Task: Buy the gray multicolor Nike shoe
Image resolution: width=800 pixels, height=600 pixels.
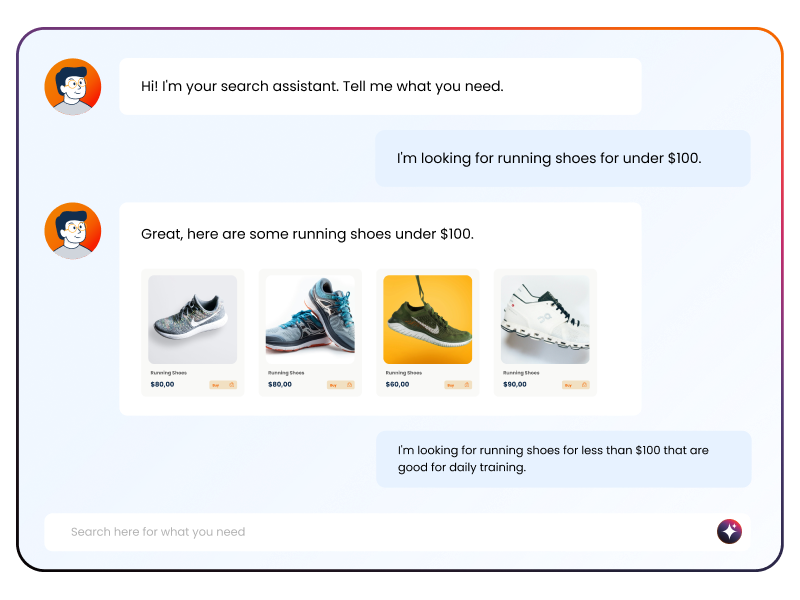Action: click(x=223, y=385)
